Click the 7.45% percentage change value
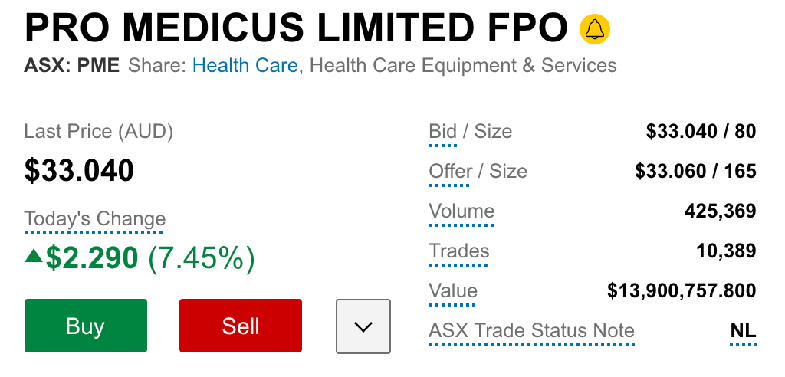This screenshot has height=377, width=785. (202, 258)
